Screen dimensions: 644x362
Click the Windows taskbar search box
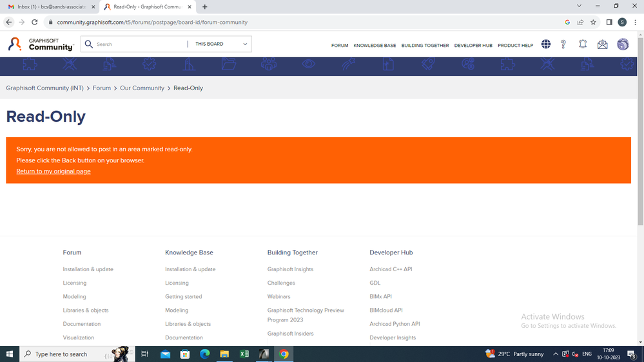(x=77, y=354)
